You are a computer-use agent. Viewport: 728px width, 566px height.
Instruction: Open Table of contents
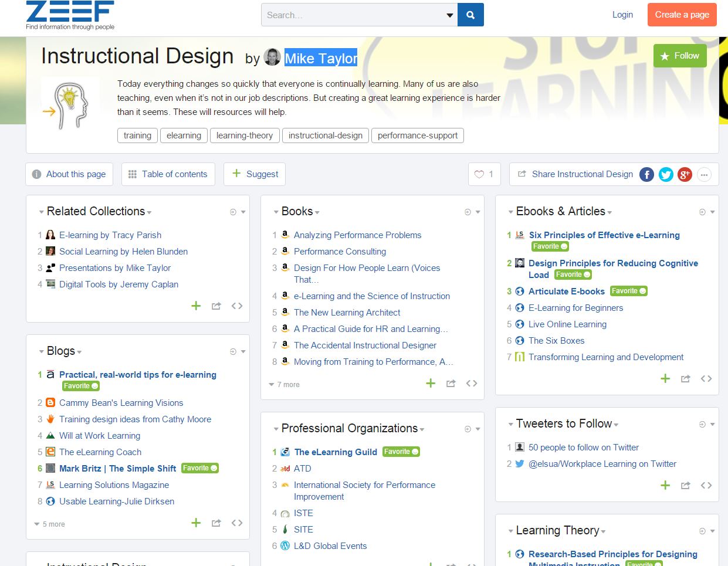168,174
